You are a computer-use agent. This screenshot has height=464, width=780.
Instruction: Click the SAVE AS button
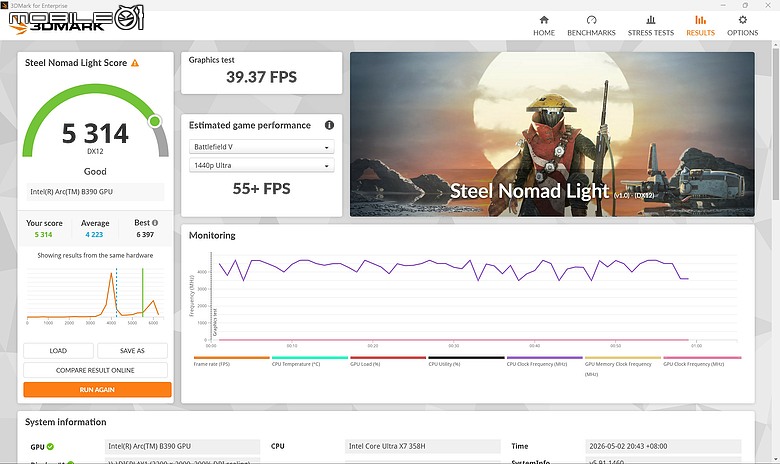coord(132,351)
